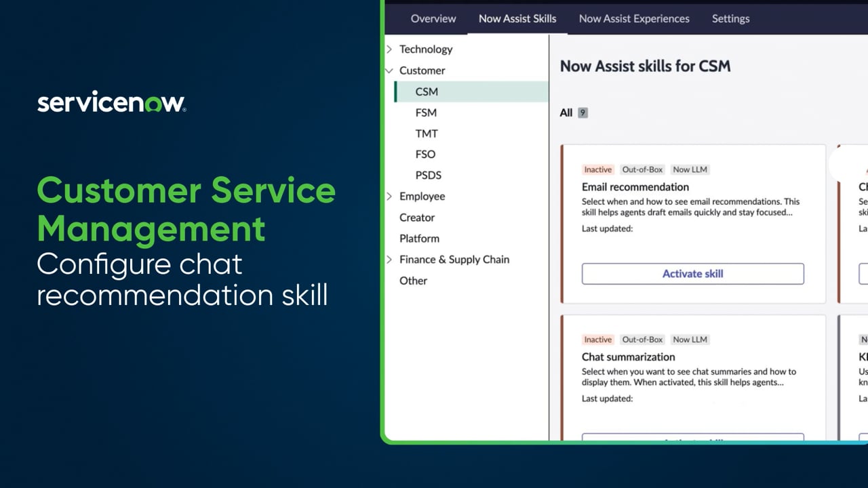
Task: Activate the Chat summarization skill
Action: (692, 439)
